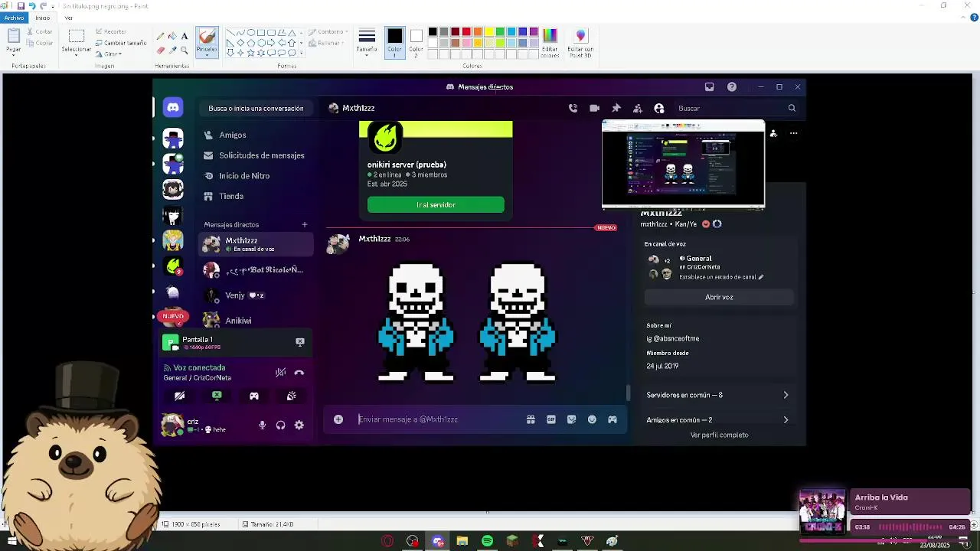Click Cortar in the Paint ribbon
Viewport: 980px width, 551px height.
pyautogui.click(x=39, y=32)
